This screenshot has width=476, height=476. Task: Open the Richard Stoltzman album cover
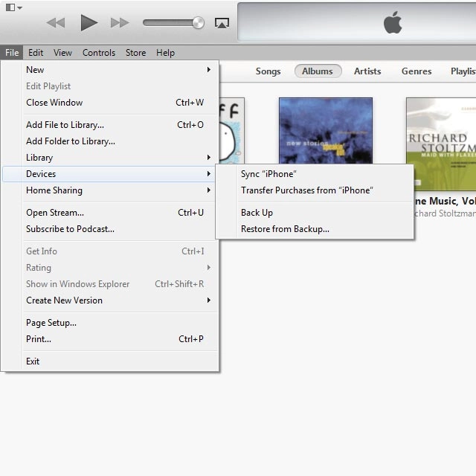point(442,144)
